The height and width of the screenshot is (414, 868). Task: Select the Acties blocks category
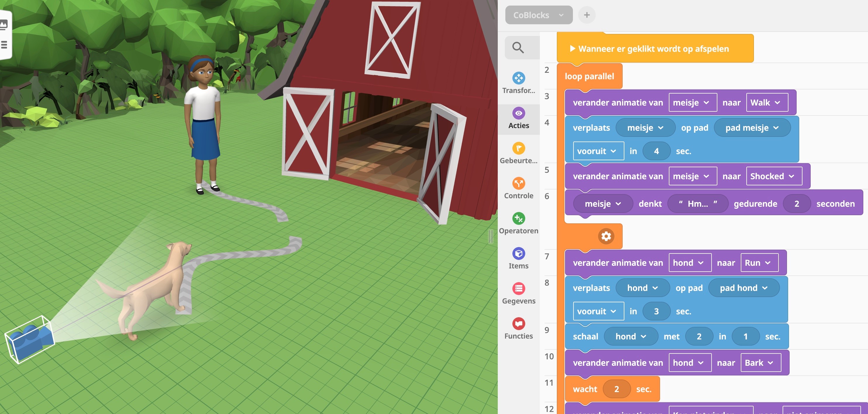(518, 119)
